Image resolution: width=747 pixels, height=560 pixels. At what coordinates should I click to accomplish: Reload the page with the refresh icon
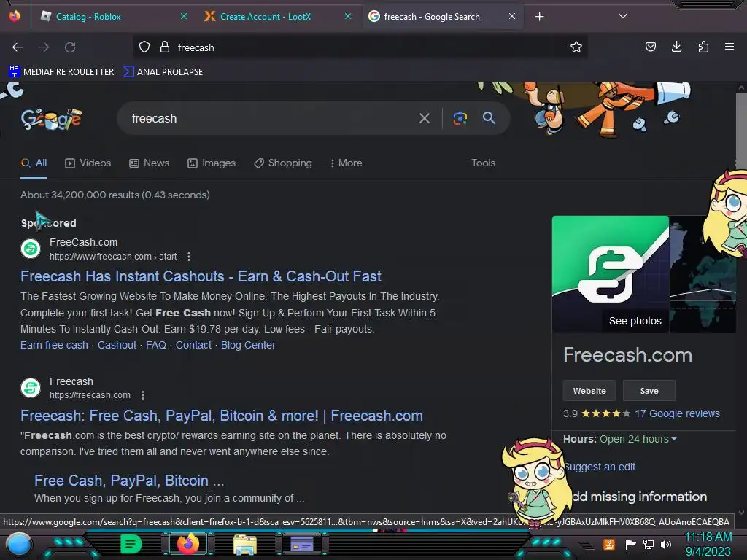tap(70, 47)
